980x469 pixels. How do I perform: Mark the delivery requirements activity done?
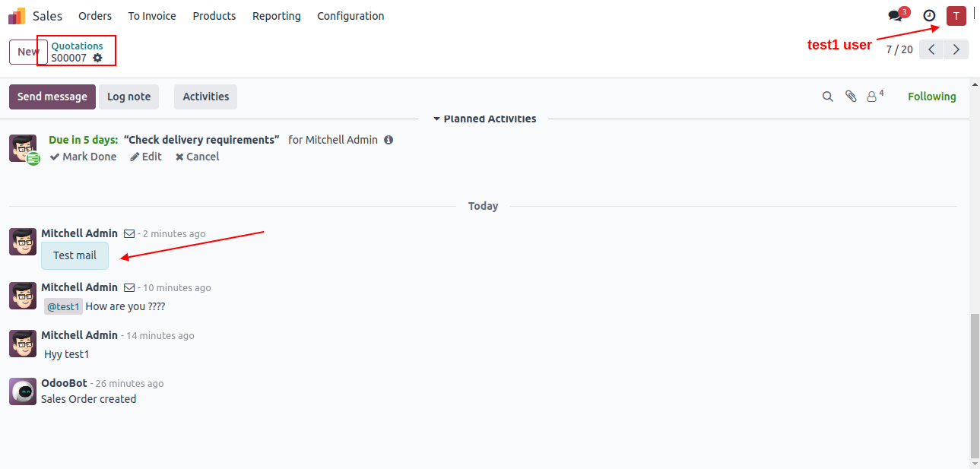[x=84, y=157]
